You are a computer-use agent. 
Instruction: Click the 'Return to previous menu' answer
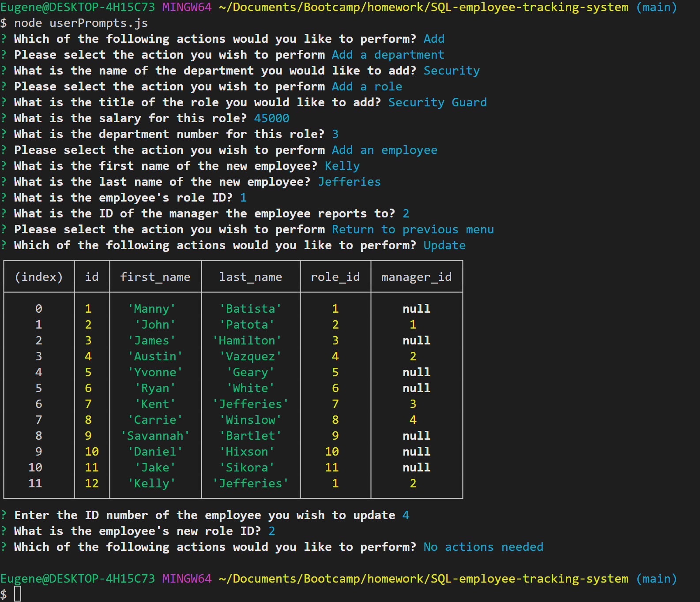pos(412,229)
